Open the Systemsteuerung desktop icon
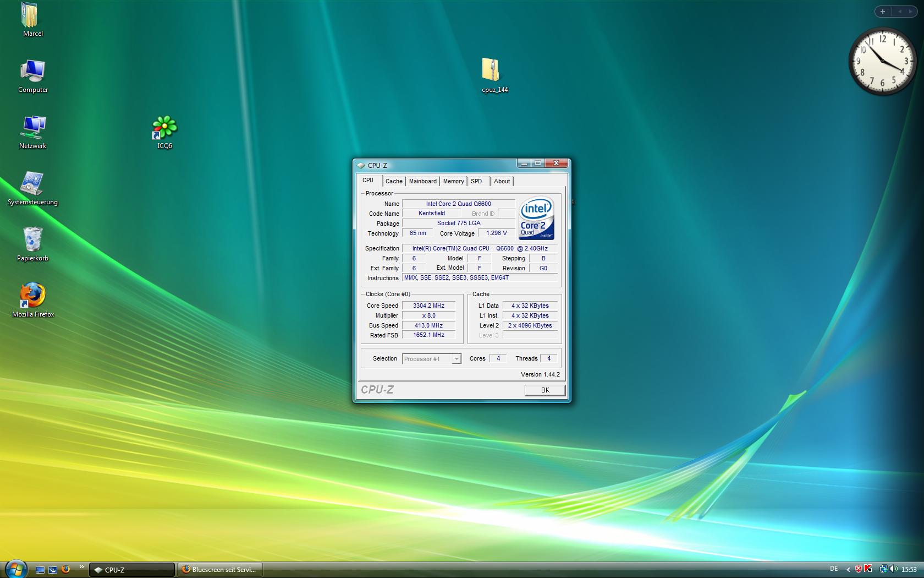This screenshot has width=924, height=578. [x=32, y=184]
